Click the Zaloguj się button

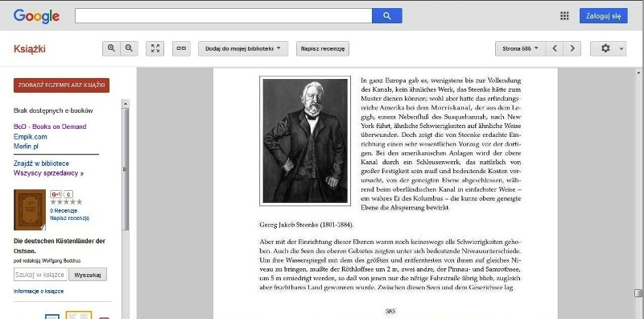(x=603, y=16)
